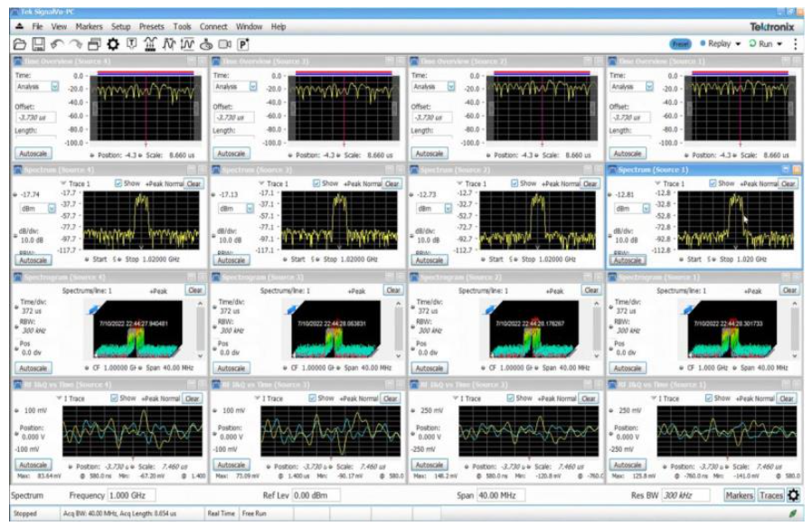Click the application icon left of File
The height and width of the screenshot is (526, 812).
pyautogui.click(x=20, y=26)
